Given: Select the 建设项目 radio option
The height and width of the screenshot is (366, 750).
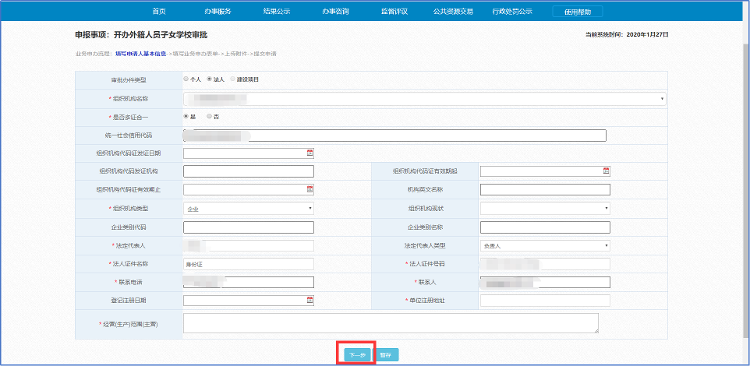Looking at the screenshot, I should 233,79.
